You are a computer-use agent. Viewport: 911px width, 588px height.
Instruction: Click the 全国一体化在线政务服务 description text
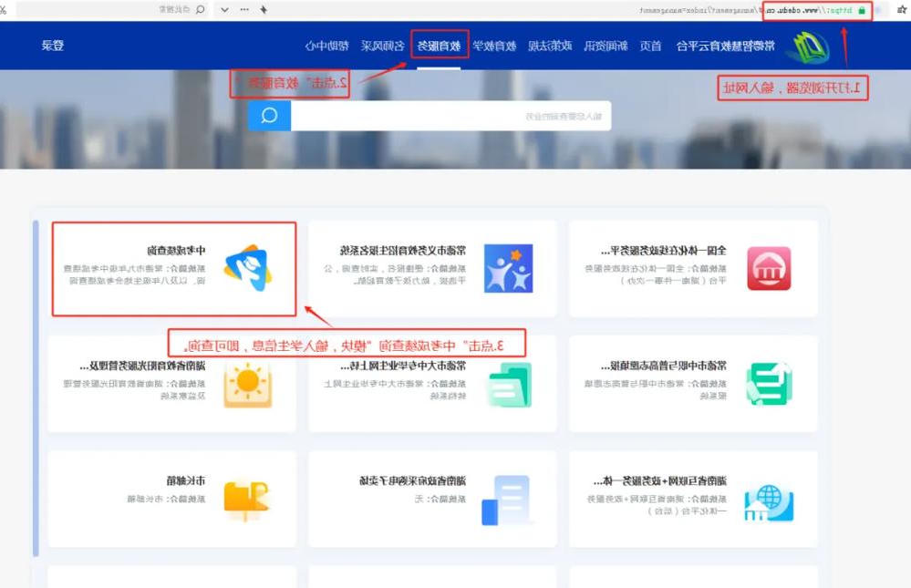(656, 274)
